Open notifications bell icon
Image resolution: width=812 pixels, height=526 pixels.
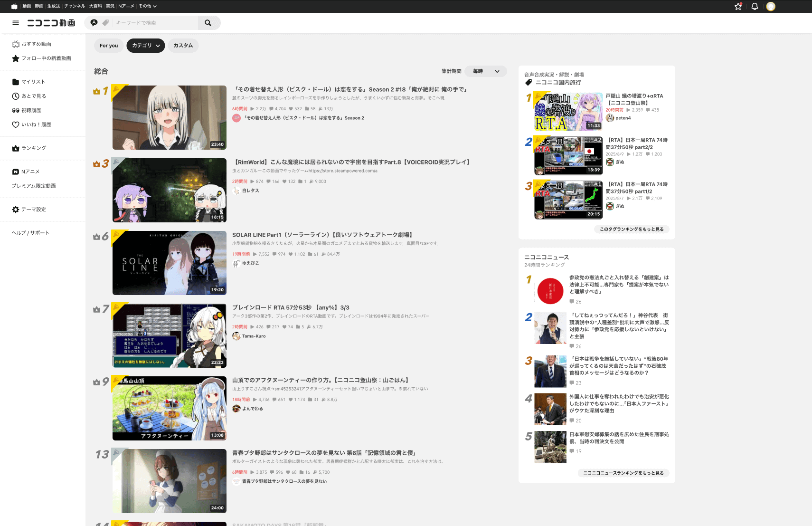point(755,6)
